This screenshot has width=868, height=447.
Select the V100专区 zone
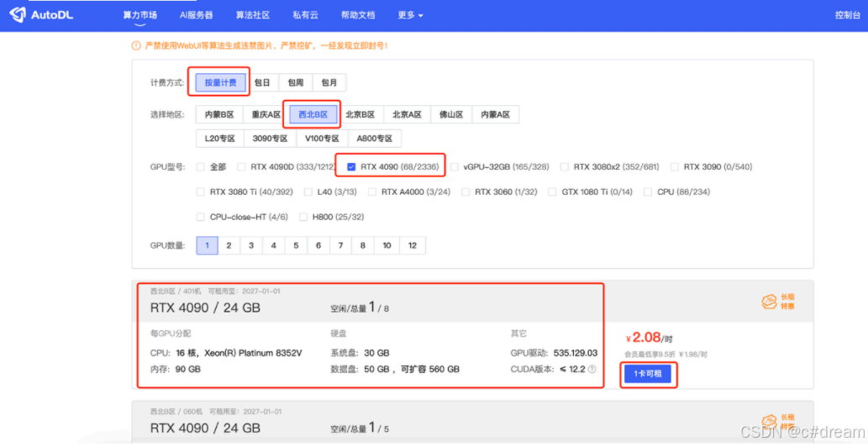tap(322, 139)
